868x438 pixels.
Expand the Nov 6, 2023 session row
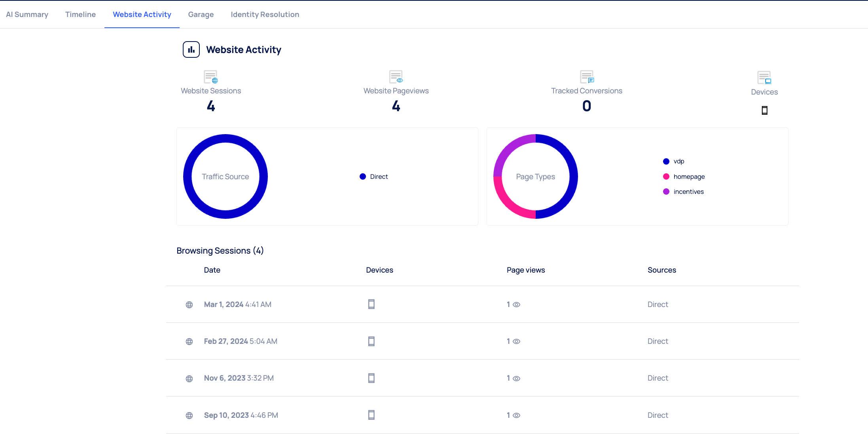tap(239, 378)
